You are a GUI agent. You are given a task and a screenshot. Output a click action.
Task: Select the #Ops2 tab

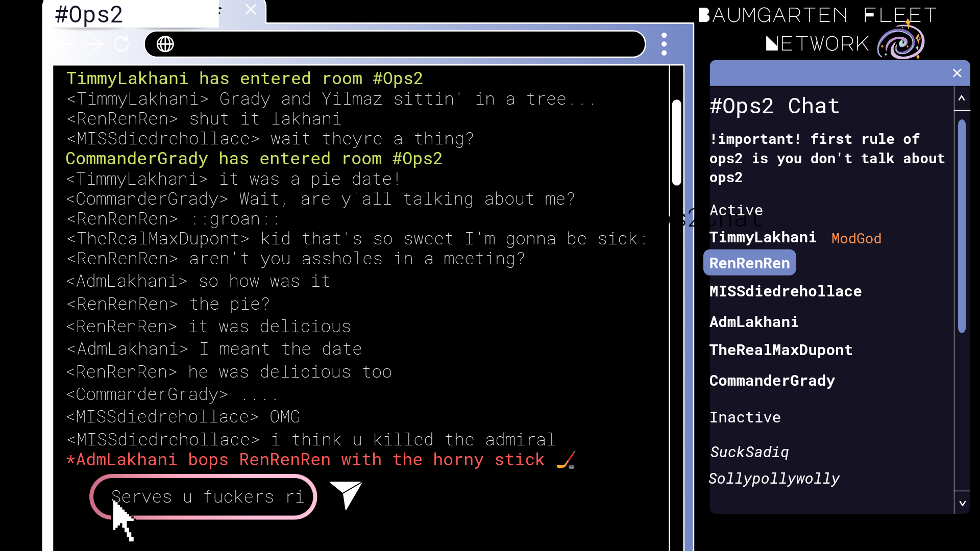pyautogui.click(x=89, y=14)
